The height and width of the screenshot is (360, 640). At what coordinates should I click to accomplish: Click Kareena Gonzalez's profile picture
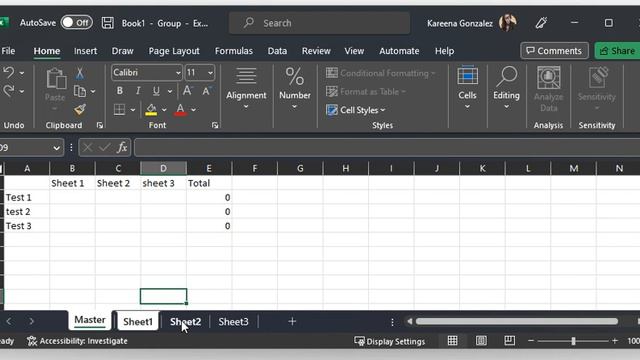click(508, 23)
